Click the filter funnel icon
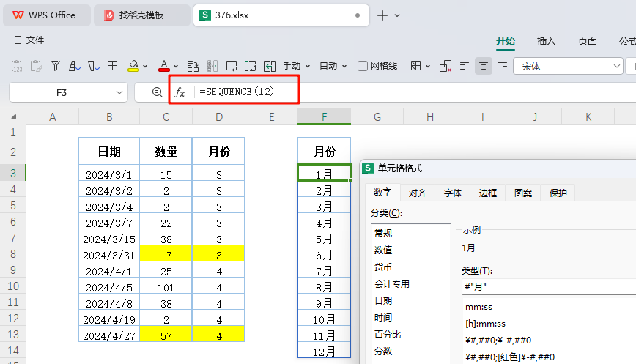 (x=56, y=66)
